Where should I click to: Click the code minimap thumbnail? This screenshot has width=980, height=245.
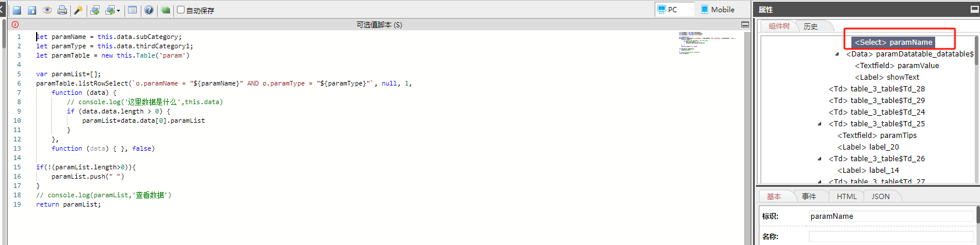click(707, 42)
